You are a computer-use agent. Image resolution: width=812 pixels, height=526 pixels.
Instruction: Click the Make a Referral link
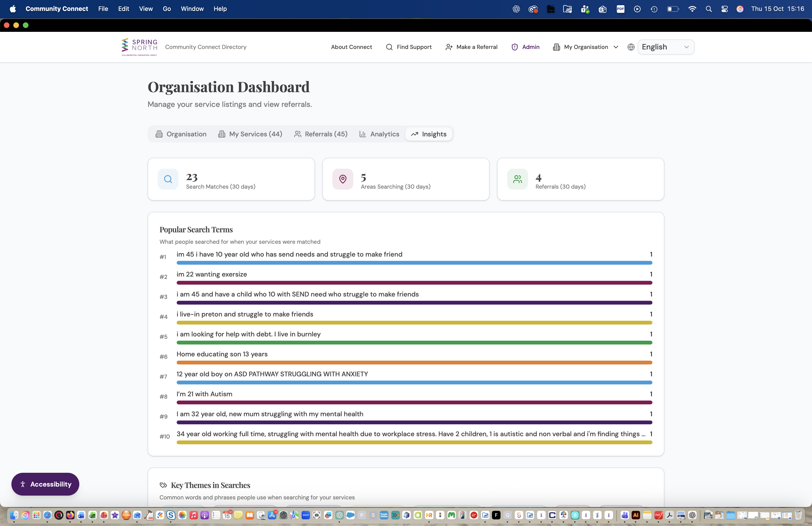pos(472,47)
